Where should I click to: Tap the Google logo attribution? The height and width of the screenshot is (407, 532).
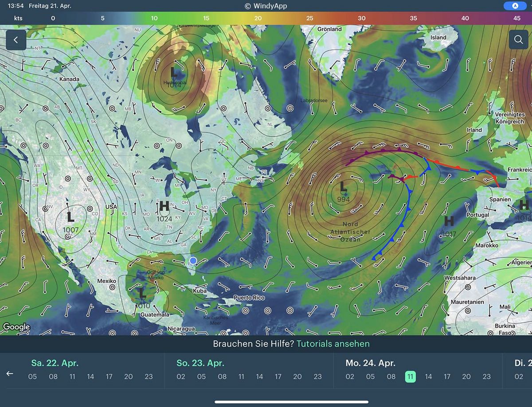pos(16,327)
